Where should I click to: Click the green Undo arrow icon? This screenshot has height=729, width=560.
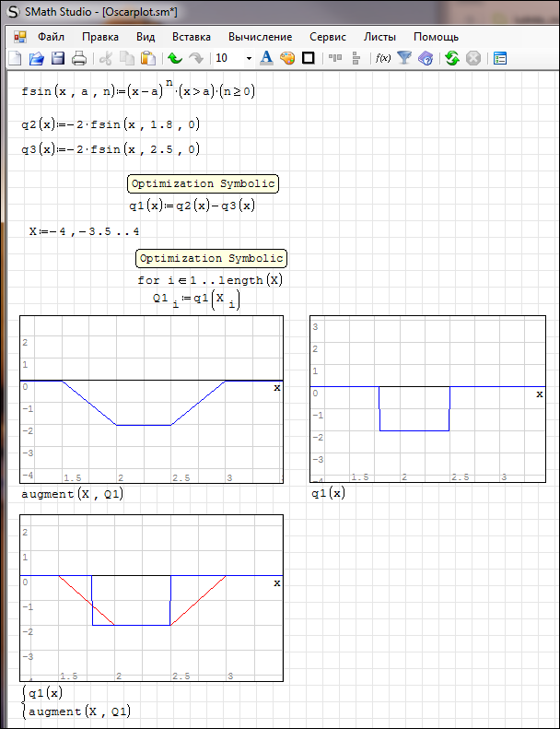point(175,58)
